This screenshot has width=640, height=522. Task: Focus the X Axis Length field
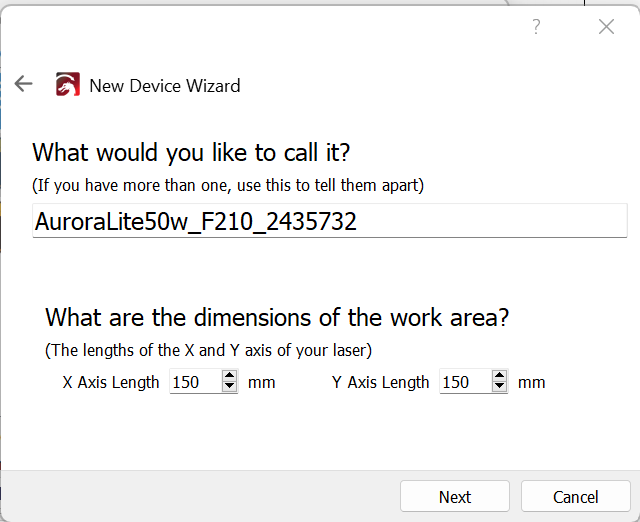(x=196, y=382)
